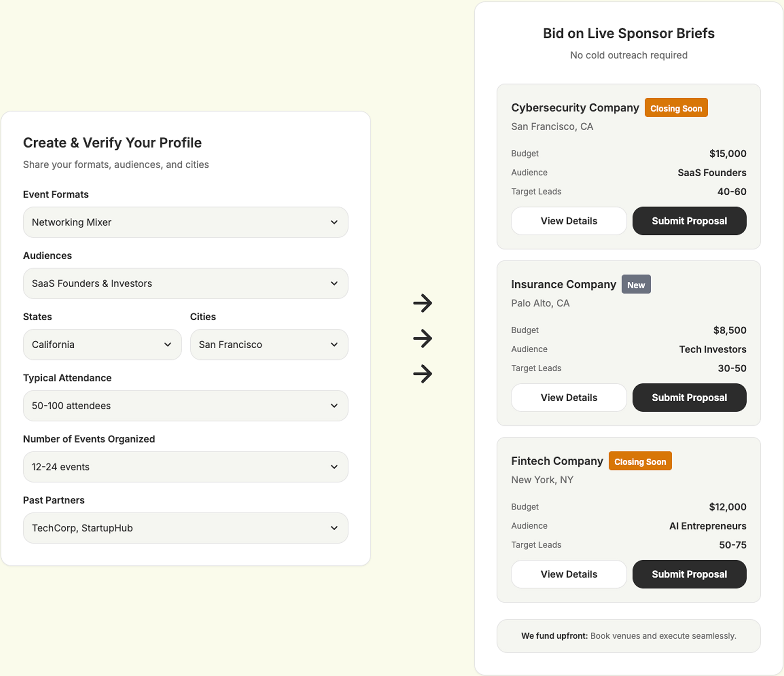The image size is (784, 676).
Task: Open the Number of Events Organized dropdown
Action: point(185,467)
